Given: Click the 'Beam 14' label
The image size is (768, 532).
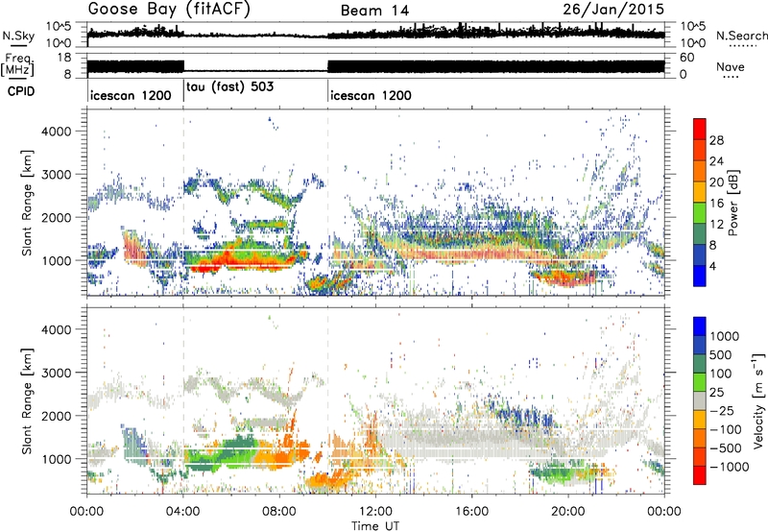Looking at the screenshot, I should pos(374,11).
